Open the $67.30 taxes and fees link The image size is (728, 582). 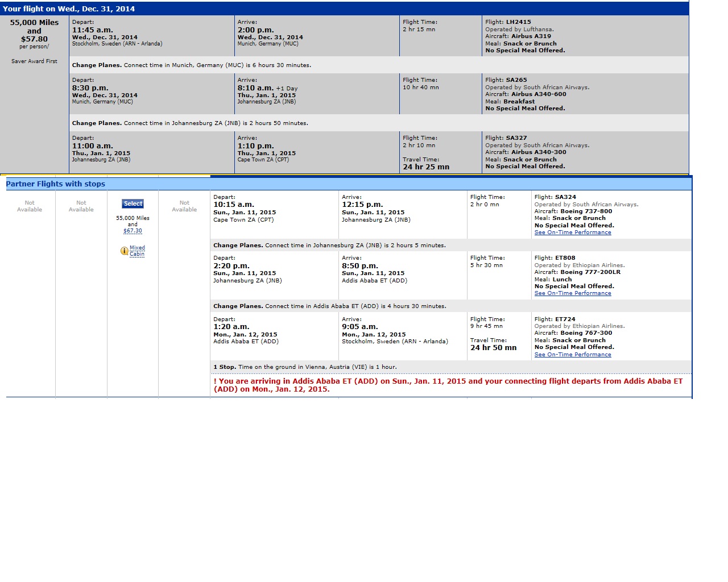click(x=133, y=231)
